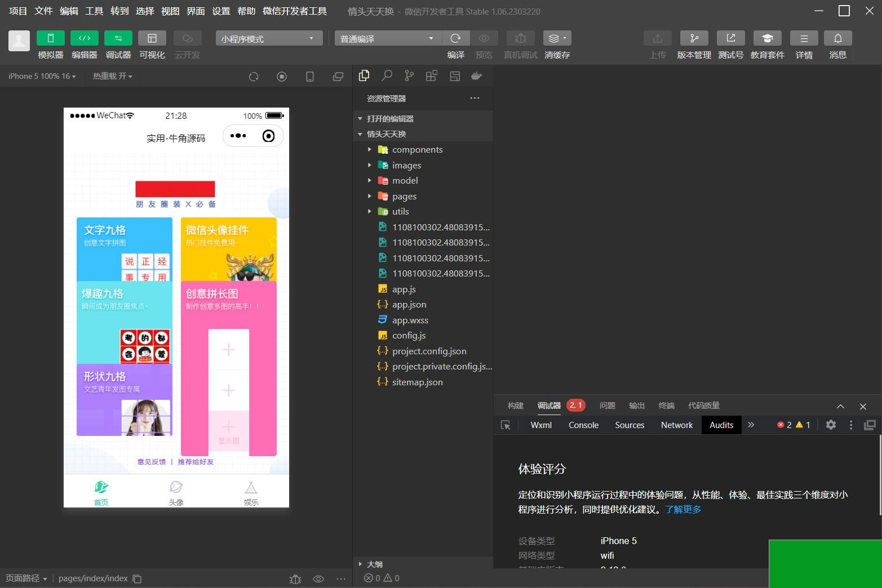Viewport: 882px width, 588px height.
Task: Click 推荐给好友 link in simulator
Action: point(196,461)
